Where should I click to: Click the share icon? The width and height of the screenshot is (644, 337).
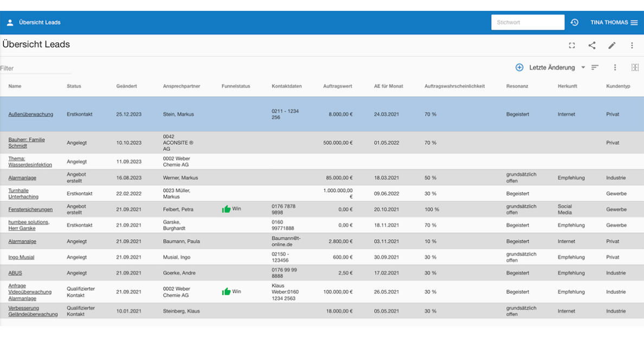591,46
